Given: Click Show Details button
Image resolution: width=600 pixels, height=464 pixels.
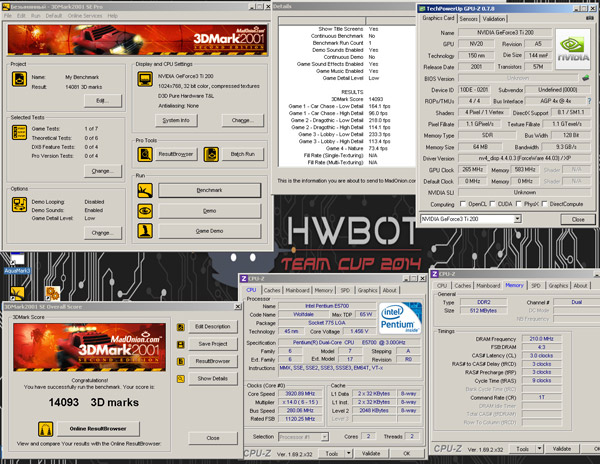Looking at the screenshot, I should (212, 379).
